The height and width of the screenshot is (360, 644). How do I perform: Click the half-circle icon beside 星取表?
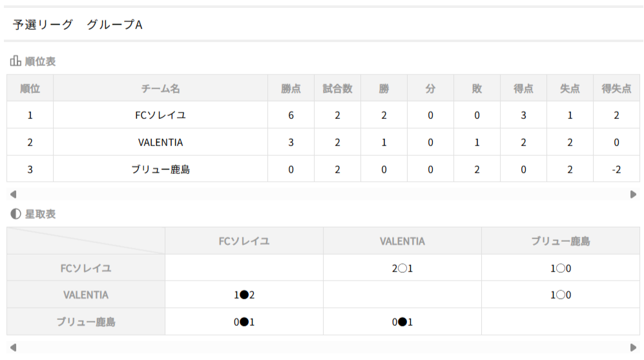(15, 214)
